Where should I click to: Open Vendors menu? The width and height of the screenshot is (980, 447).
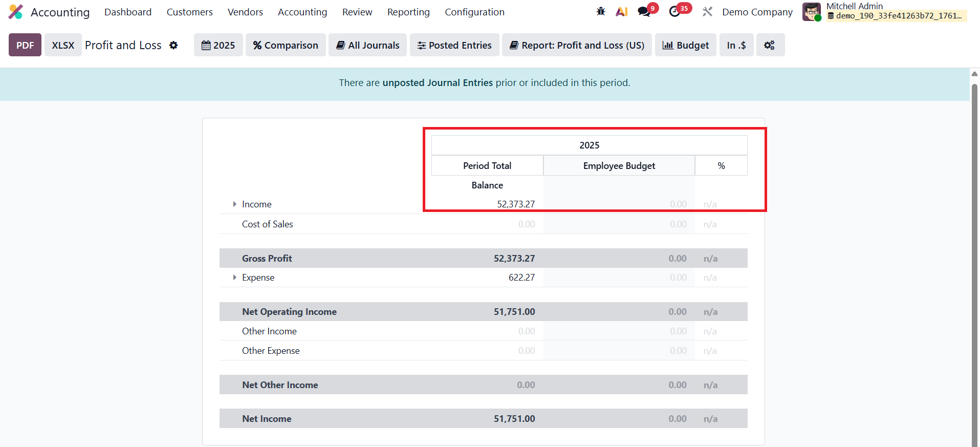(246, 12)
